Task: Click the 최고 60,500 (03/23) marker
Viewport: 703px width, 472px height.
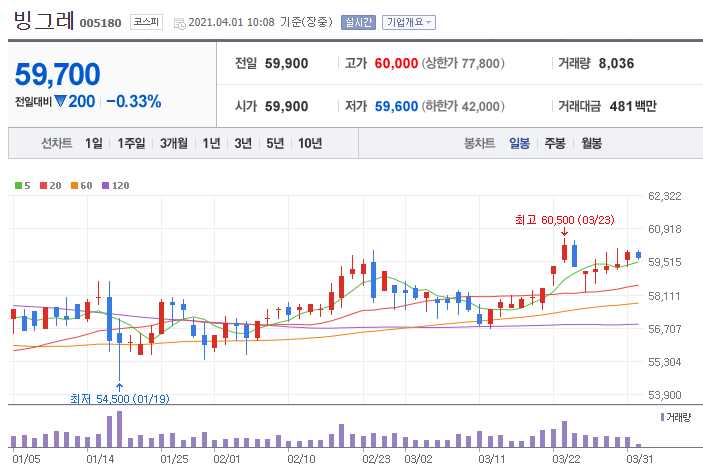Action: point(564,220)
